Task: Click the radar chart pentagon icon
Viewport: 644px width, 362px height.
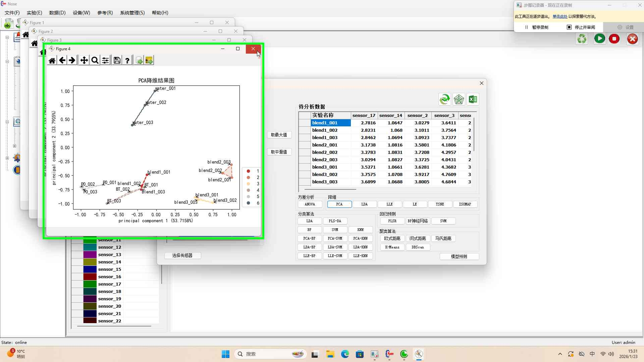Action: [x=459, y=99]
